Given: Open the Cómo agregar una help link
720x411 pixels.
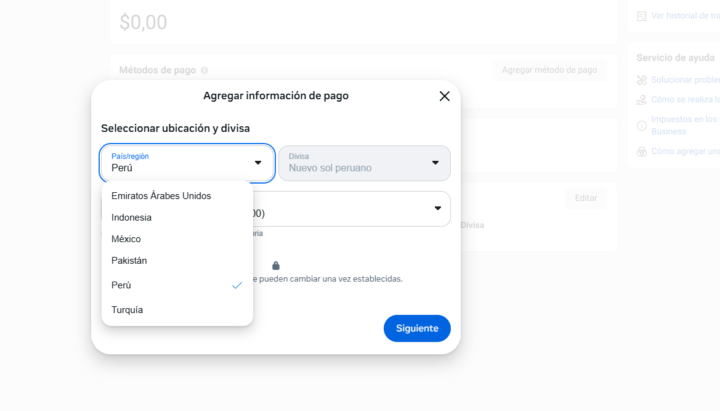Looking at the screenshot, I should (x=685, y=151).
